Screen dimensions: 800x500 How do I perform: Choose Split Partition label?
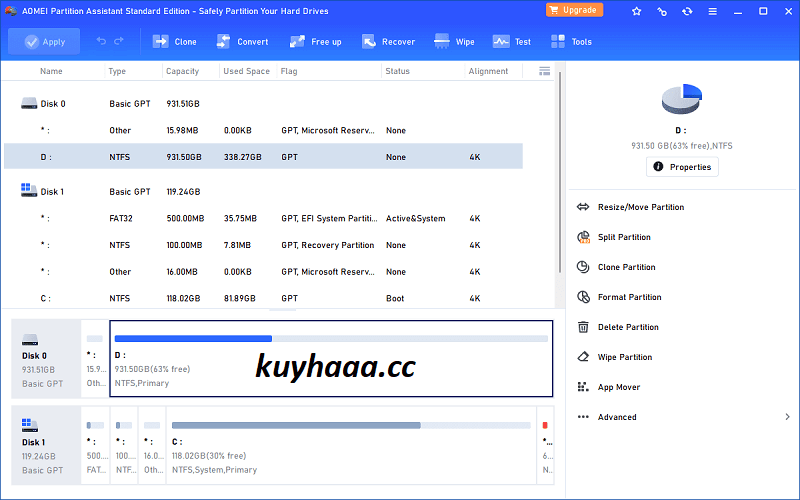[x=624, y=237]
